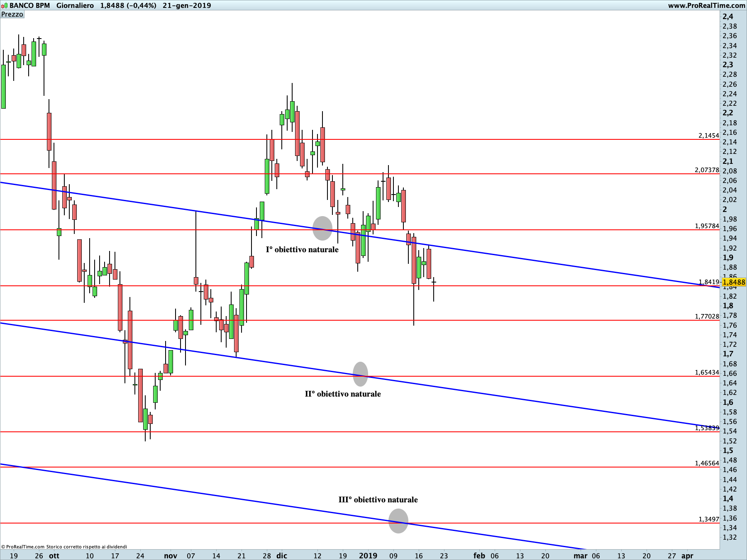Click the I° obiettivo naturale annotation
This screenshot has height=560, width=747.
coord(302,250)
